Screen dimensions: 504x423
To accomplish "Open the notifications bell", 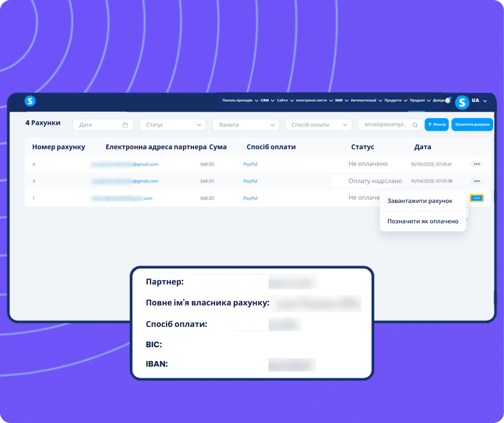I will point(448,100).
